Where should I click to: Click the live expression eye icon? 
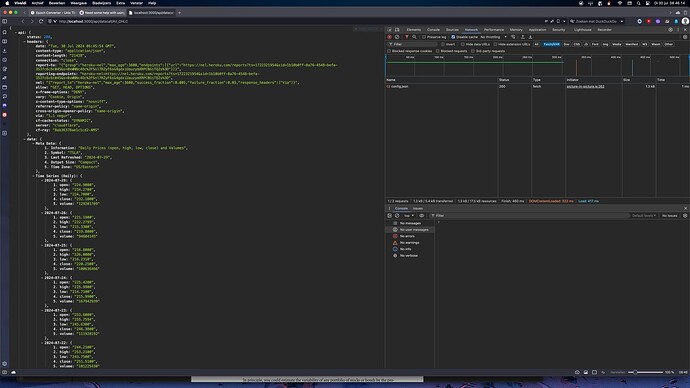[422, 216]
